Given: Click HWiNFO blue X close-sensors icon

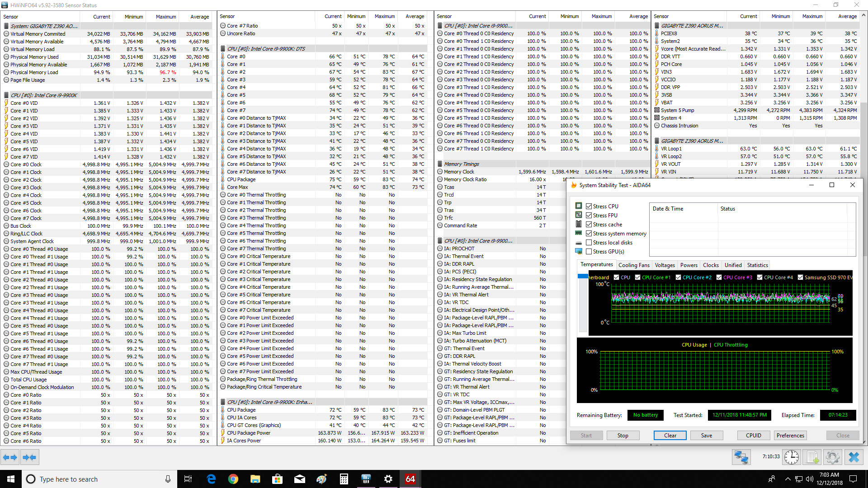Looking at the screenshot, I should [854, 457].
